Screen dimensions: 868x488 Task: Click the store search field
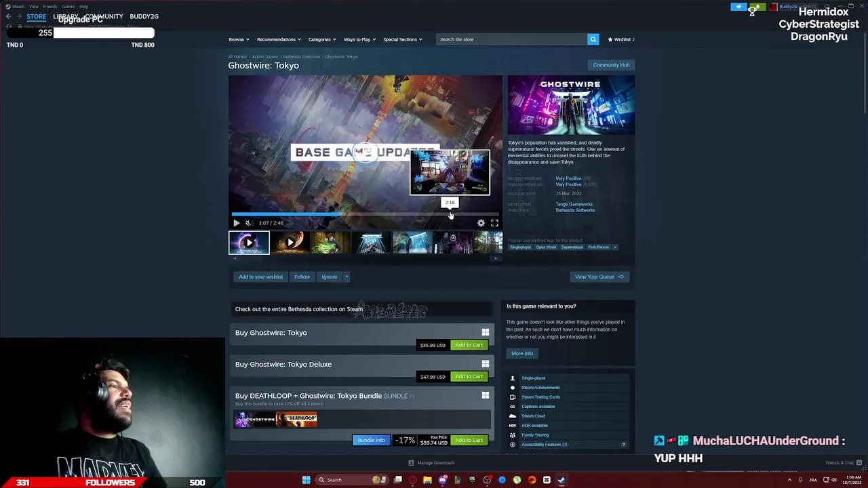pos(511,39)
